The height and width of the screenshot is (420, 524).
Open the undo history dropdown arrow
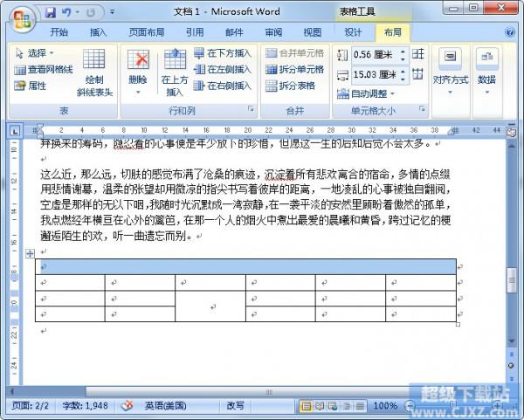pyautogui.click(x=77, y=12)
